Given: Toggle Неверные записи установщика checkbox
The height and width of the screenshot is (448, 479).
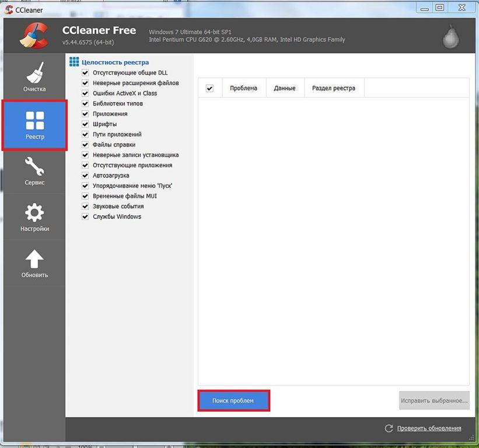Looking at the screenshot, I should tap(85, 155).
